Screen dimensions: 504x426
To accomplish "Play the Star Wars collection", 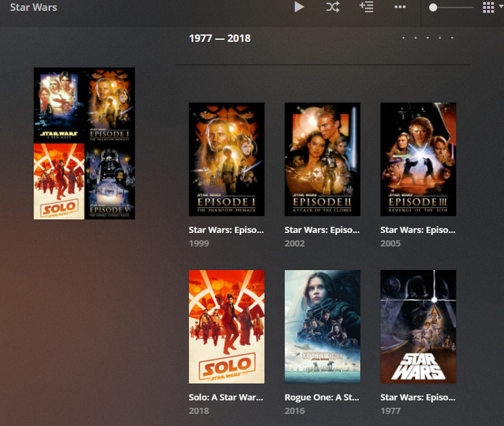I will tap(299, 7).
